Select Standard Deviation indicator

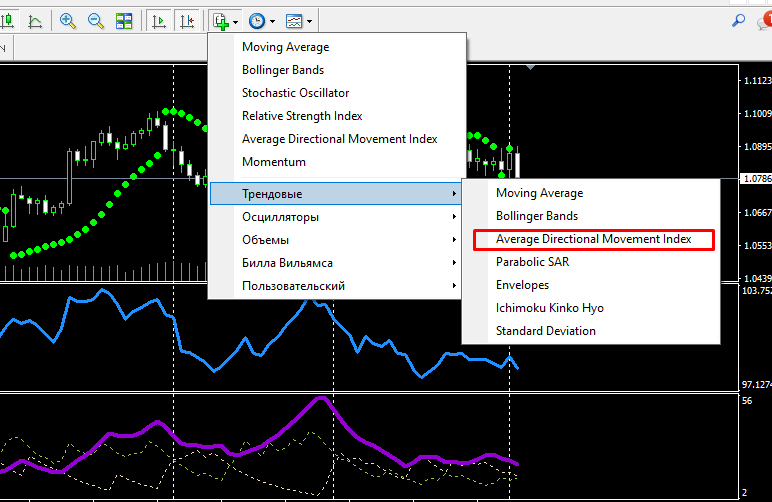click(x=591, y=331)
